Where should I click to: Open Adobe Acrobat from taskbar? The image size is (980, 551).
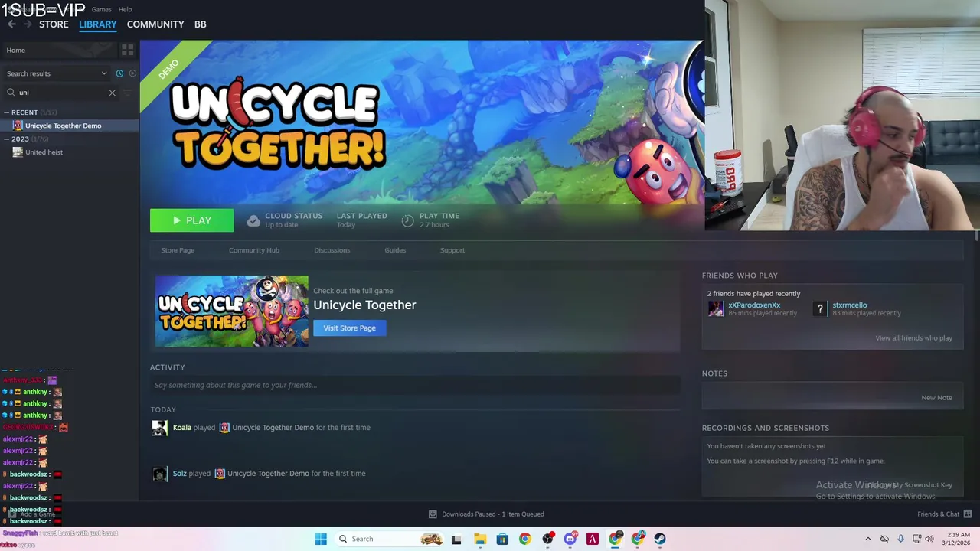pos(592,539)
